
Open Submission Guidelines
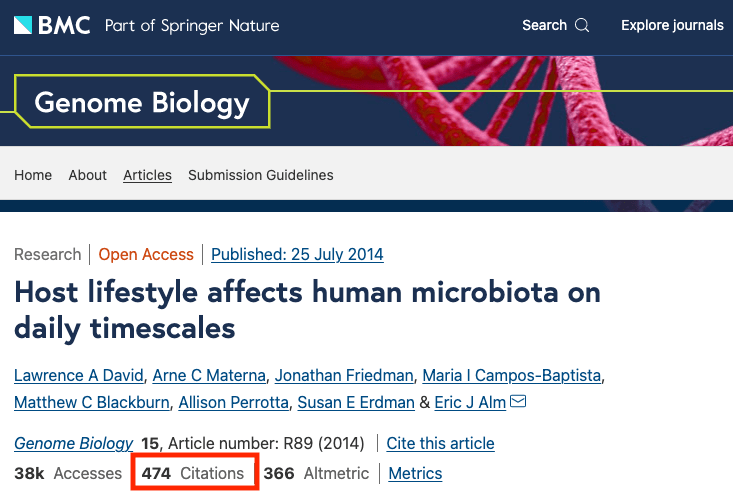pyautogui.click(x=261, y=175)
